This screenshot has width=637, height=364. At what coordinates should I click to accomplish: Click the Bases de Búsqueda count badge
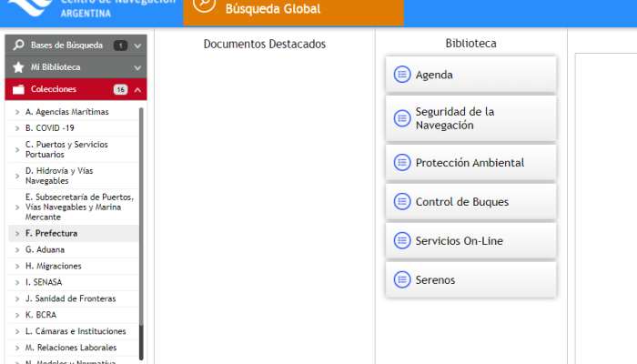(121, 45)
